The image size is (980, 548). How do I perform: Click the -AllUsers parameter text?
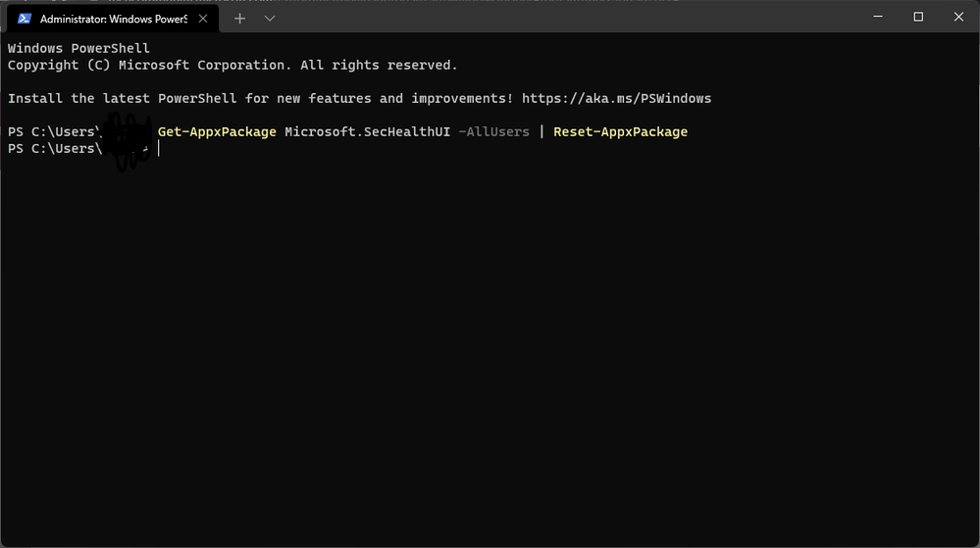[x=493, y=131]
